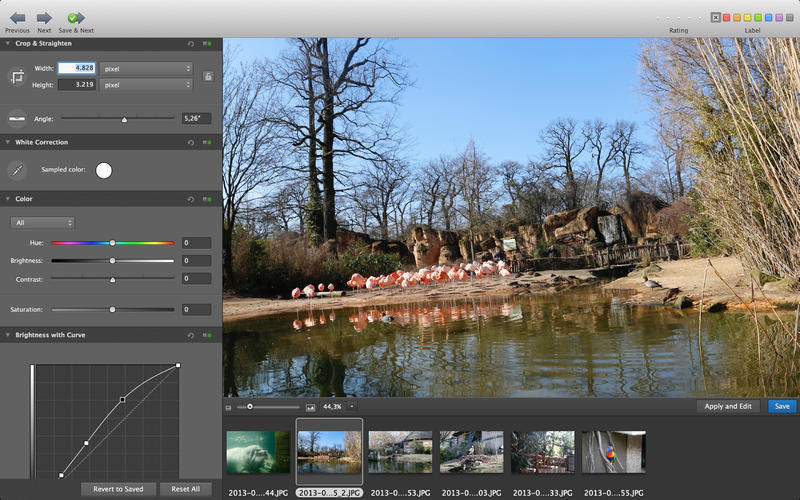800x500 pixels.
Task: Collapse the Color section
Action: tap(8, 199)
